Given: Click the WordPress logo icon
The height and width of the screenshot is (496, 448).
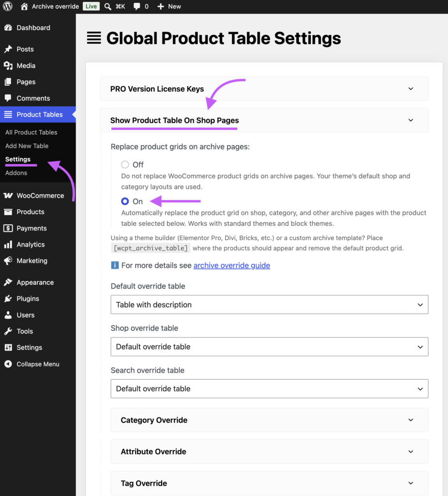Looking at the screenshot, I should tap(8, 6).
